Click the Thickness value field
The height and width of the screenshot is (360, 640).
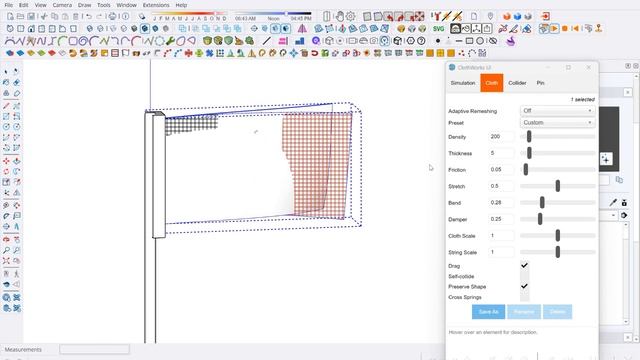point(501,153)
